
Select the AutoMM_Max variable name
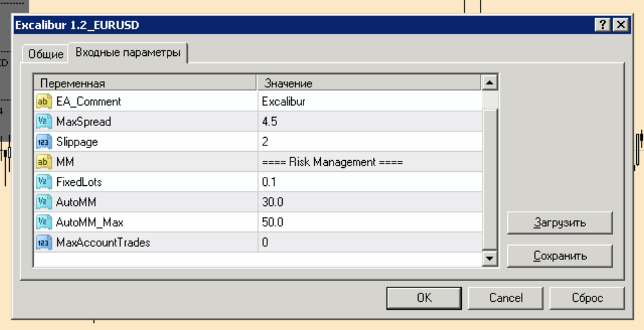90,222
